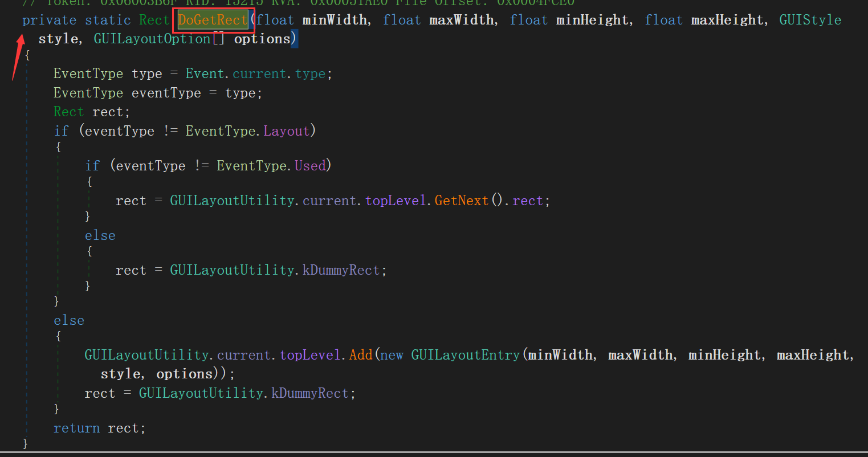Click the teal type property after Event.current
Viewport: 868px width, 457px height.
click(x=311, y=74)
